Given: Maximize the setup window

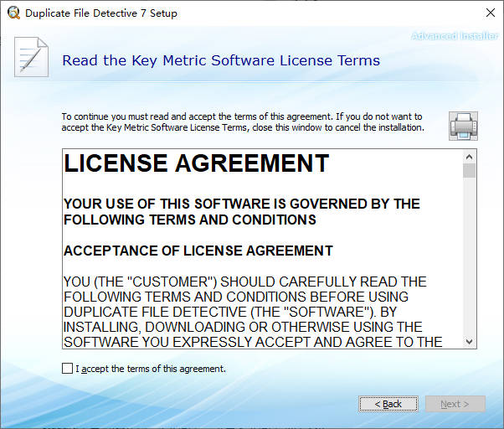Looking at the screenshot, I should 450,13.
